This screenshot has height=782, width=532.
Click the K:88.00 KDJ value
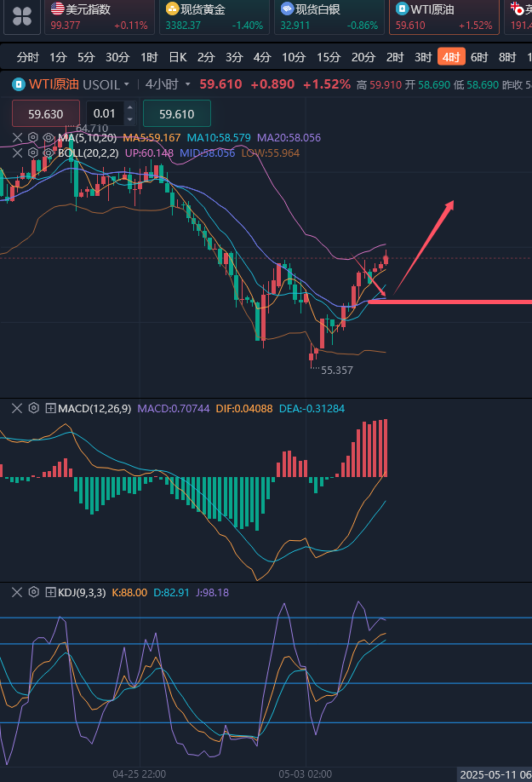click(x=129, y=593)
